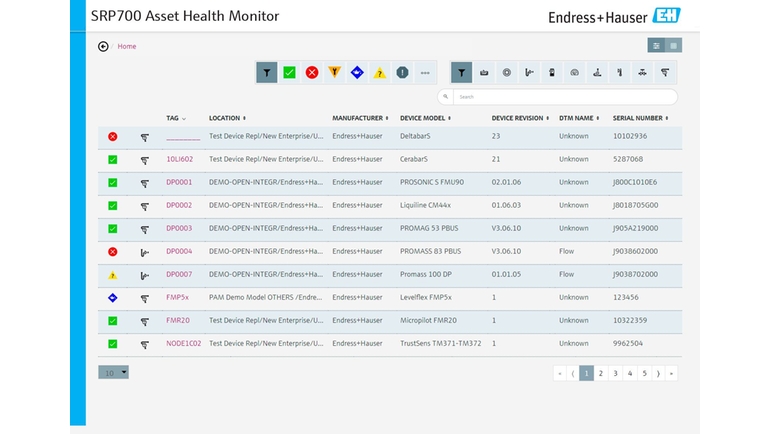The width and height of the screenshot is (771, 434).
Task: Click the next page single arrow
Action: [x=658, y=374]
